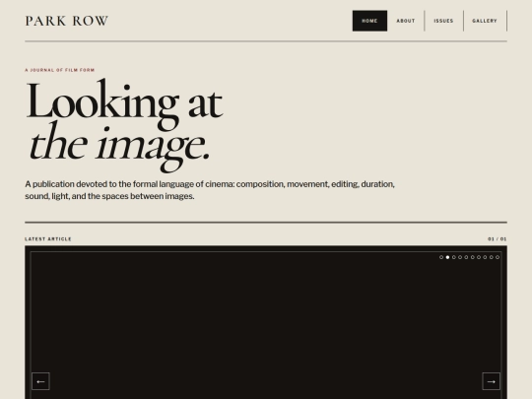This screenshot has height=399, width=532.
Task: Choose the sixth carousel indicator dot
Action: tap(473, 257)
